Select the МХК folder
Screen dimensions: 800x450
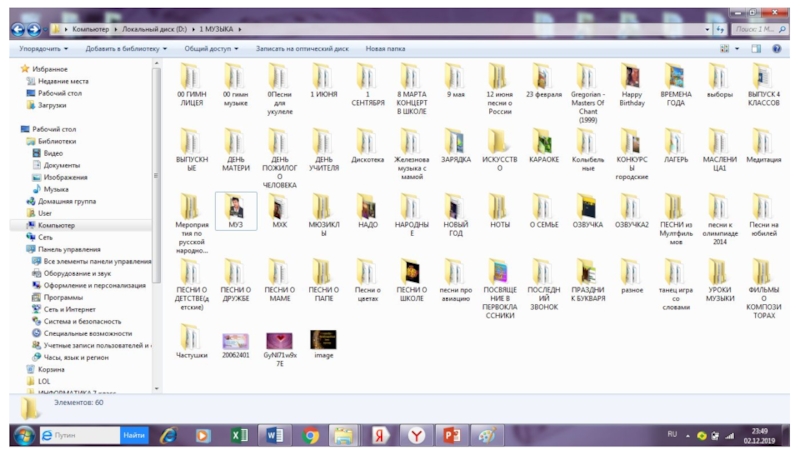(x=280, y=211)
